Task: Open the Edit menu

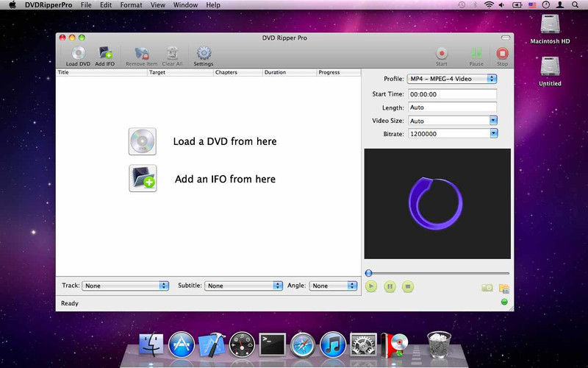Action: 106,5
